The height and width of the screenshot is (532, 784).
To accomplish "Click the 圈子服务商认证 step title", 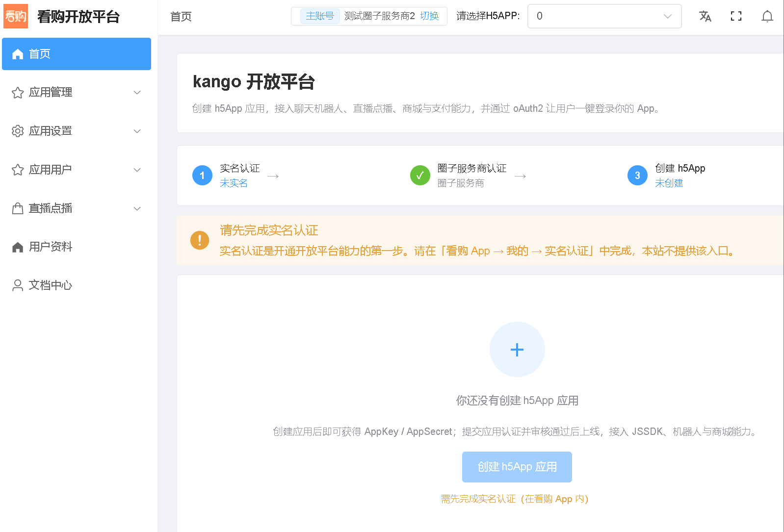I will point(472,168).
